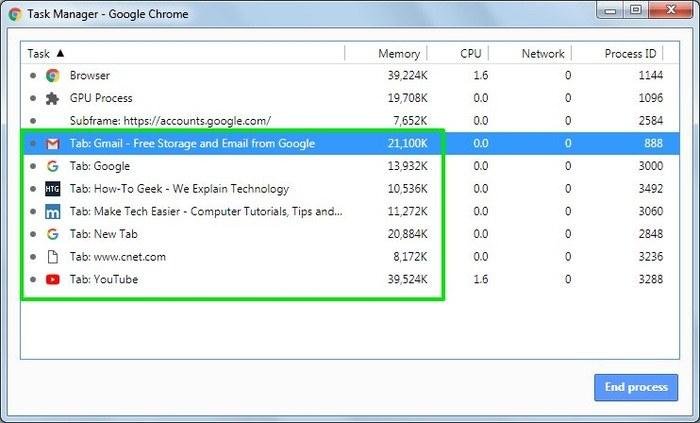Click the Google icon next to Tab: Google

pos(53,166)
